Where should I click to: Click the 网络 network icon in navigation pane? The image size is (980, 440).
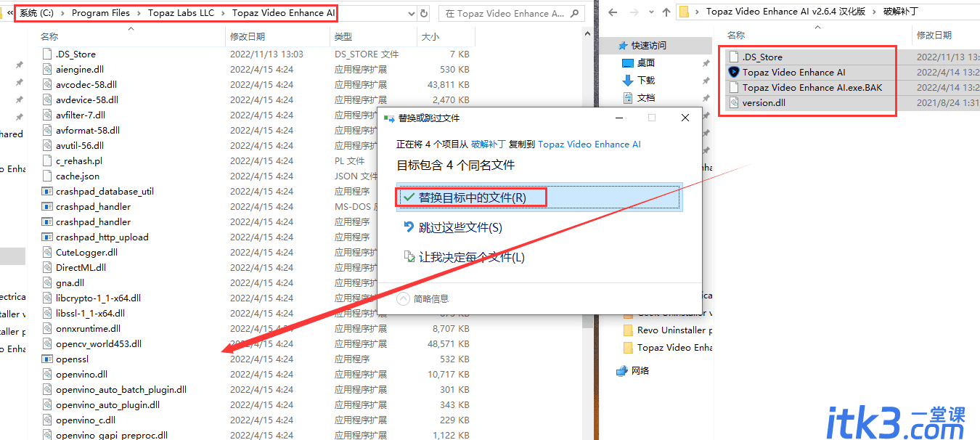(621, 370)
